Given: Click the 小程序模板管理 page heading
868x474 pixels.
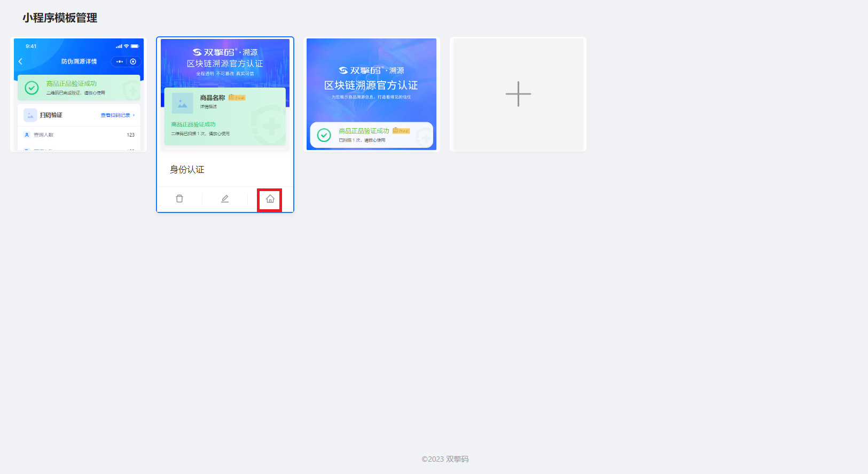Looking at the screenshot, I should click(x=60, y=18).
